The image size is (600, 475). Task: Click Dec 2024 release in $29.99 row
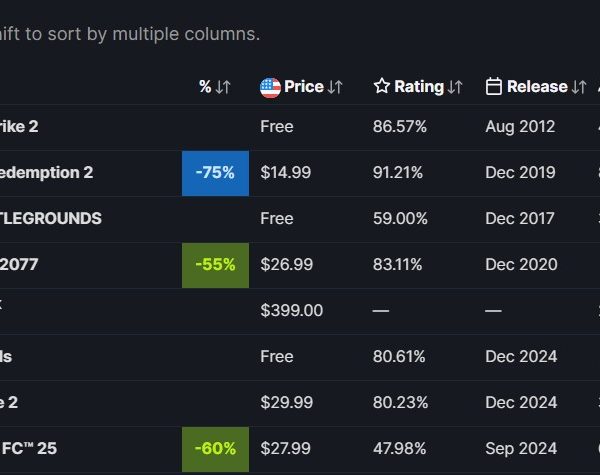[521, 402]
